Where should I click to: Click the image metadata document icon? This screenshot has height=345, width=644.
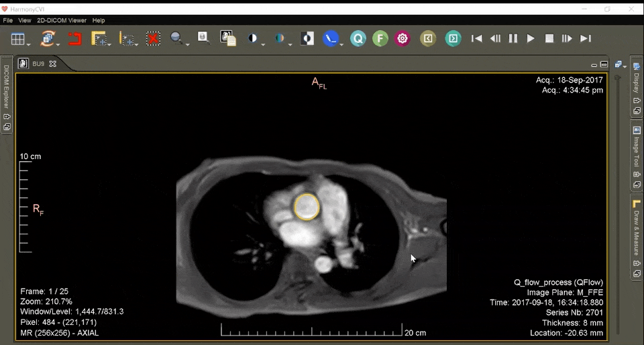228,39
